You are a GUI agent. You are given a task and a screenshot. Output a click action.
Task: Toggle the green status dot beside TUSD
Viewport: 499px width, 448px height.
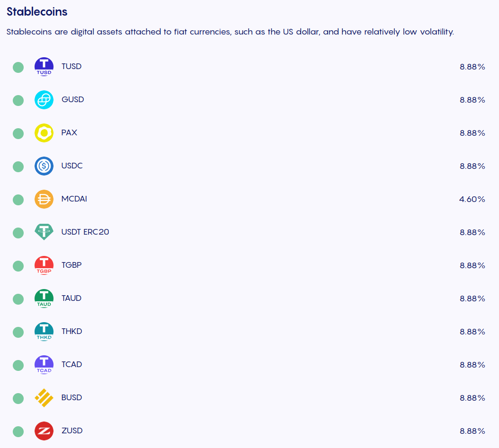(x=18, y=67)
